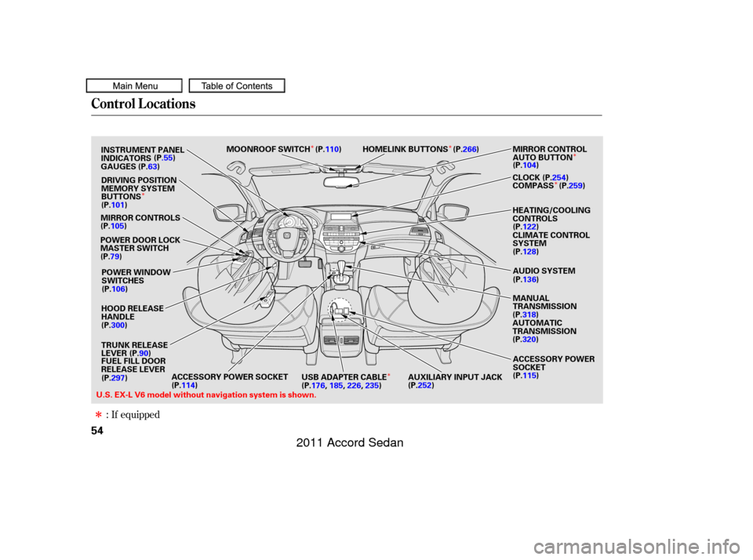Open page 300 link for Hood Release Handle

pyautogui.click(x=118, y=325)
